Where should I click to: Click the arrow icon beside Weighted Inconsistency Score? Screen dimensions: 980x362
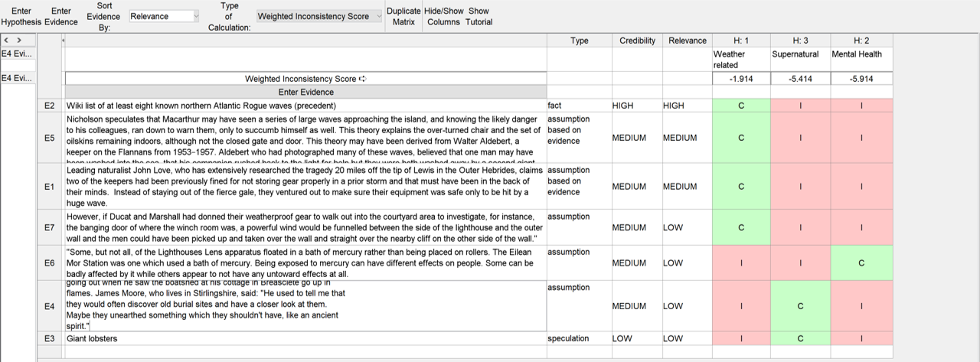pyautogui.click(x=363, y=79)
